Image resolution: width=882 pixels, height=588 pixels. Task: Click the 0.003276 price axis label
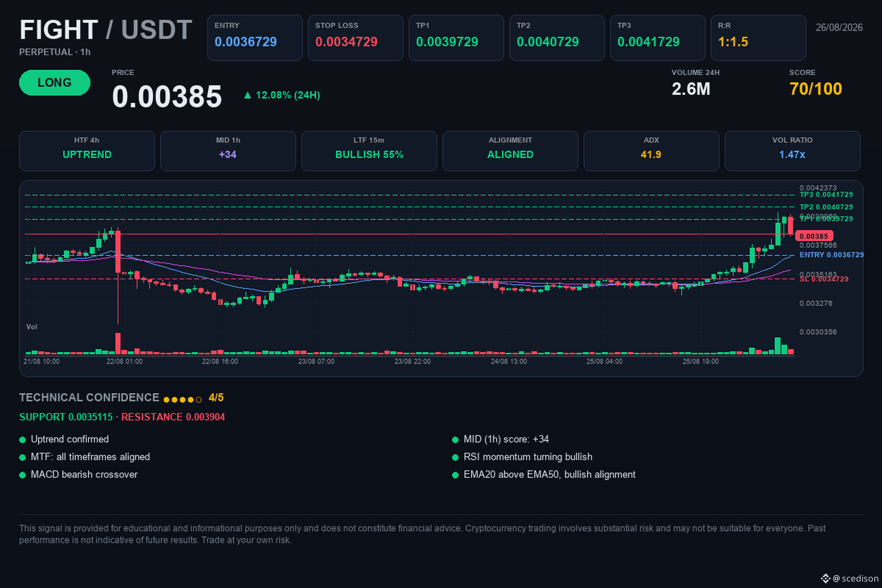[815, 303]
